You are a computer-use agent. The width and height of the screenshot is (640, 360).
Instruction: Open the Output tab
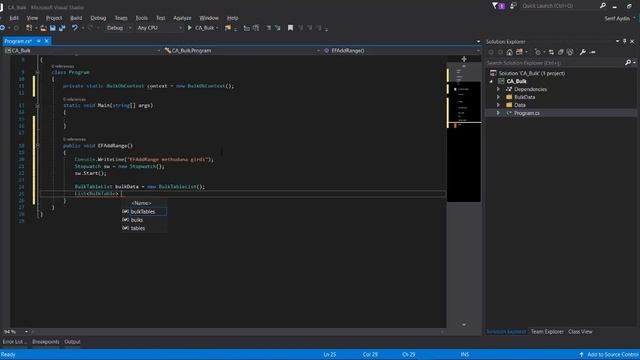pyautogui.click(x=72, y=342)
